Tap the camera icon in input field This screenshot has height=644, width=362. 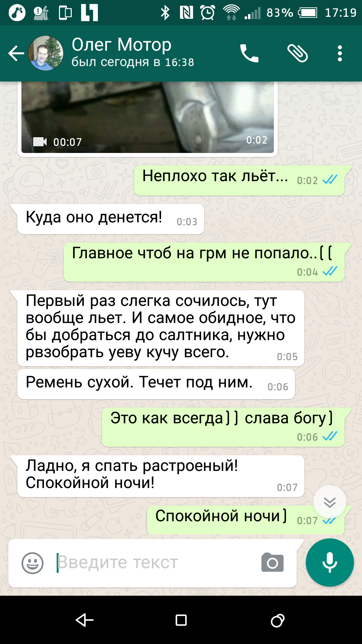click(x=272, y=562)
